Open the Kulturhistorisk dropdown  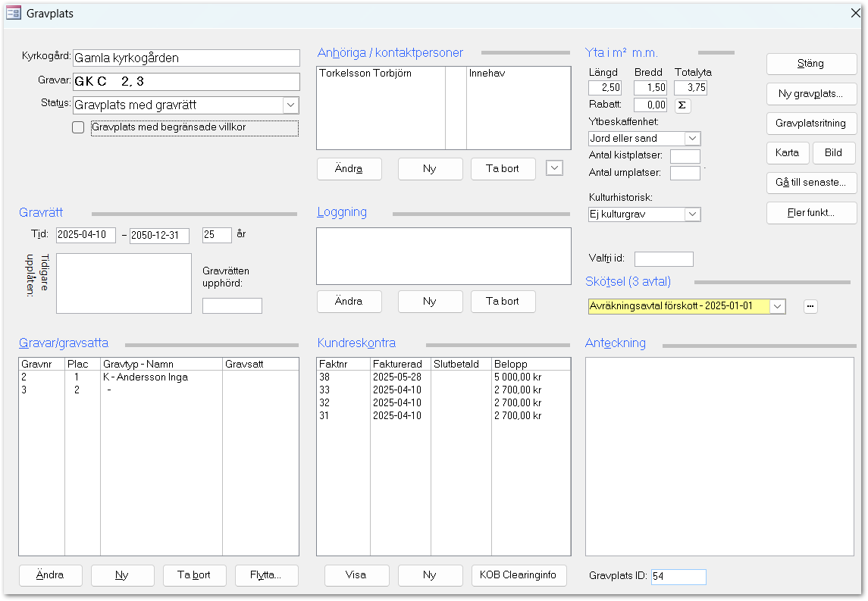(691, 214)
